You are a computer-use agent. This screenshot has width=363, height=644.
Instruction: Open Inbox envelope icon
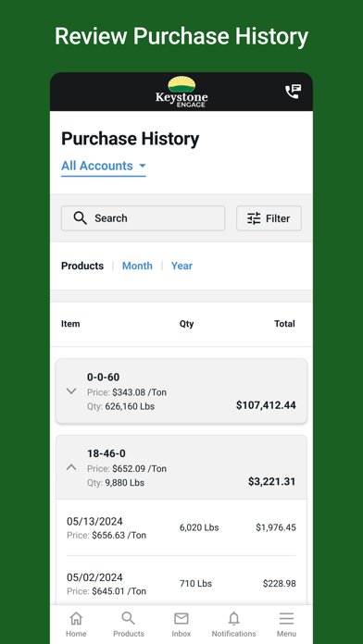[181, 618]
